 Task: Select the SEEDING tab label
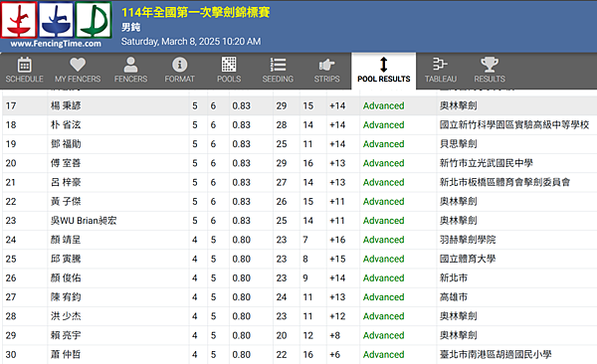tap(278, 79)
